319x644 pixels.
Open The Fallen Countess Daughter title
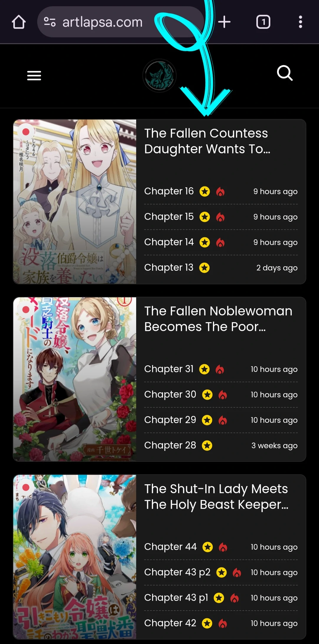(207, 141)
